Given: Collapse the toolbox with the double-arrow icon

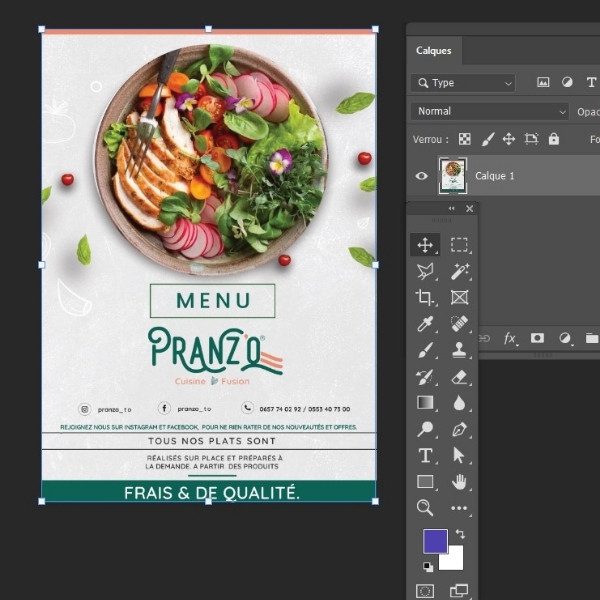Looking at the screenshot, I should [x=451, y=209].
